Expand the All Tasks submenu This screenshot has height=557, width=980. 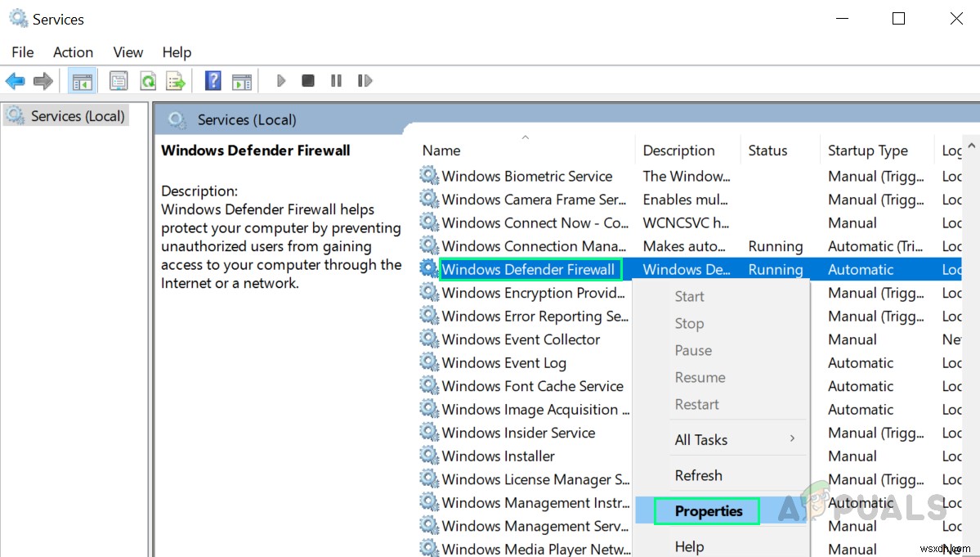(701, 439)
